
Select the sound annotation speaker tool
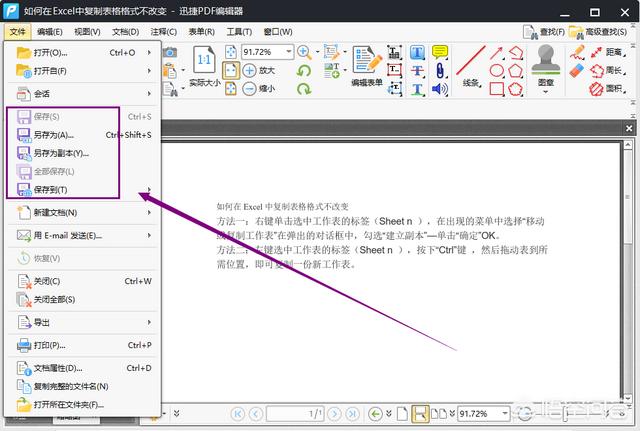tap(440, 89)
